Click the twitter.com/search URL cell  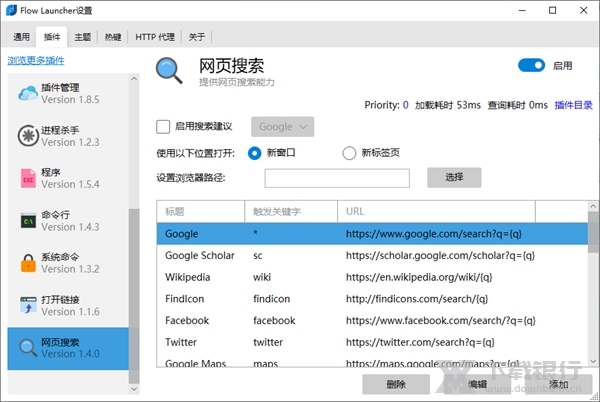point(420,342)
